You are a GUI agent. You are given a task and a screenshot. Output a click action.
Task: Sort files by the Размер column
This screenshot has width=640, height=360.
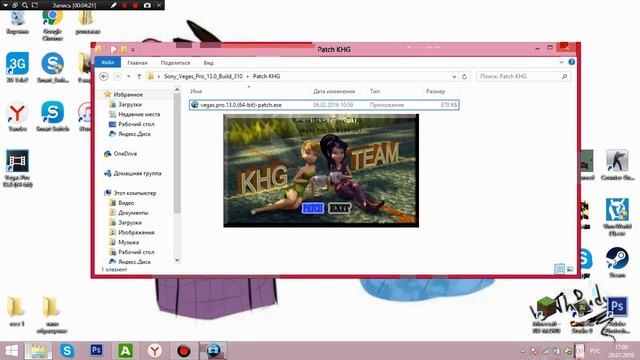[435, 91]
